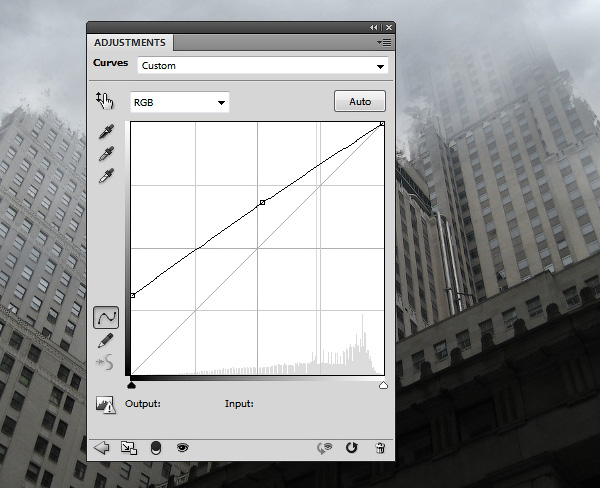Delete this adjustment layer with trash icon
The height and width of the screenshot is (488, 600).
point(380,448)
